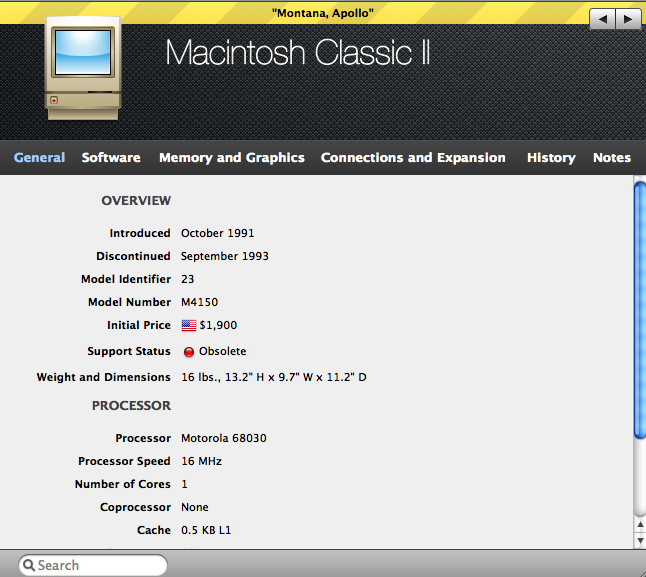Click the Introduced label
The height and width of the screenshot is (577, 646).
coord(140,233)
